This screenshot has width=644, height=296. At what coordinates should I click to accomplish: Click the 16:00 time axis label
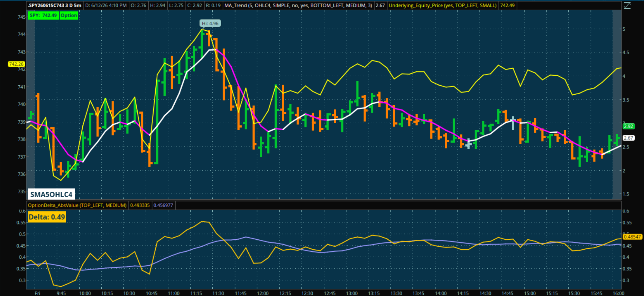619,293
